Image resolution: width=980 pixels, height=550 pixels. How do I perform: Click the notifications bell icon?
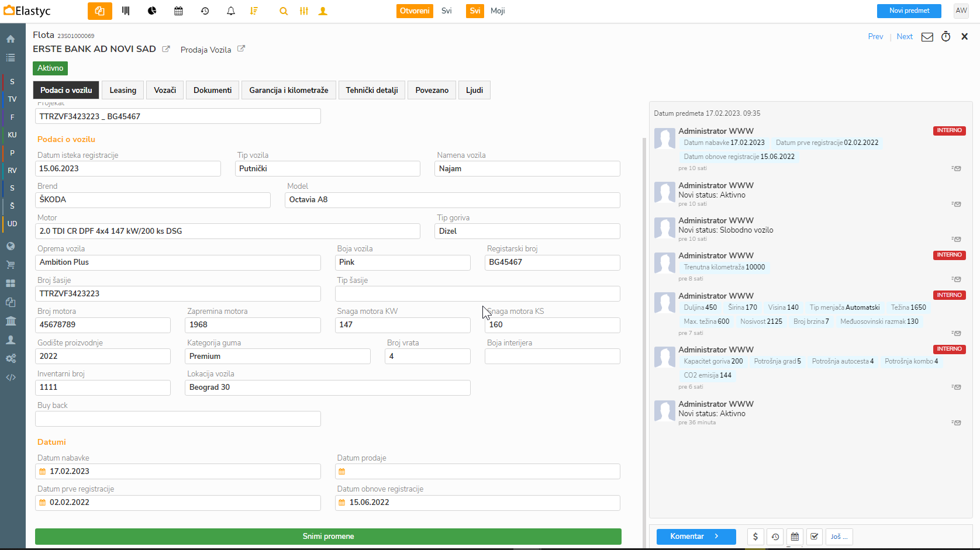[x=231, y=11]
